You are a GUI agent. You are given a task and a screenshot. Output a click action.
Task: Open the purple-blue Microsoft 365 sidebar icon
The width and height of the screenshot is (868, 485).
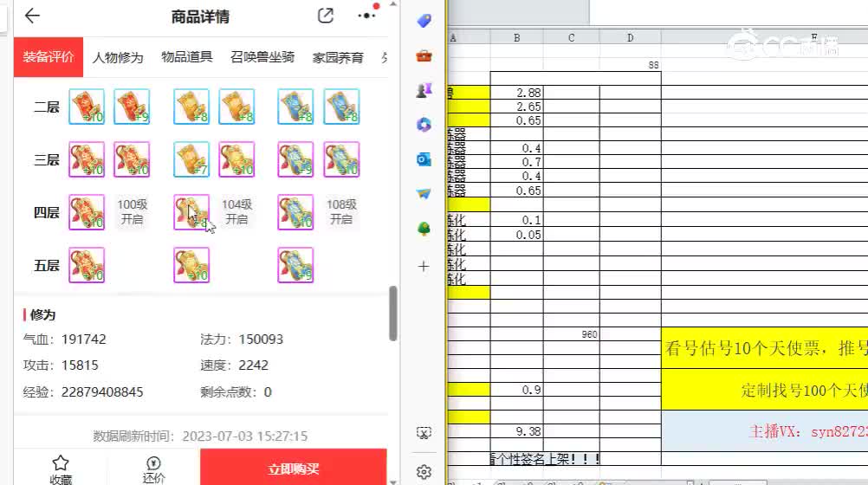tap(424, 125)
